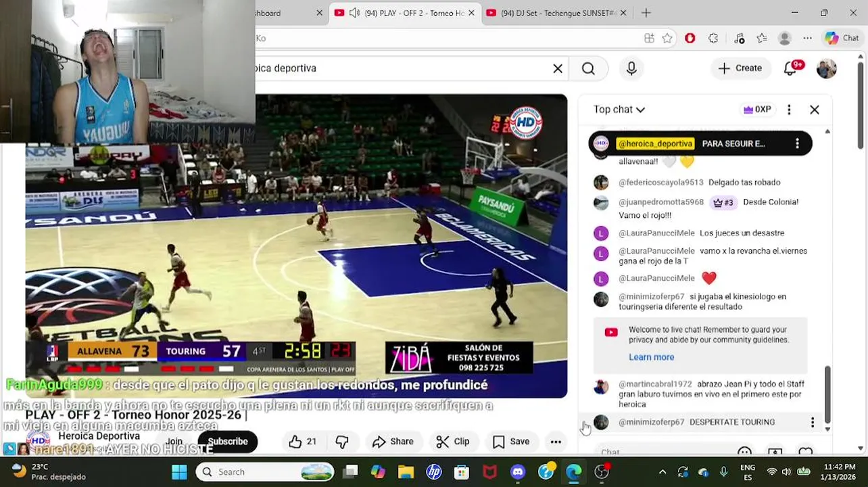Open YouTube account avatar menu
The width and height of the screenshot is (868, 487).
click(x=826, y=68)
